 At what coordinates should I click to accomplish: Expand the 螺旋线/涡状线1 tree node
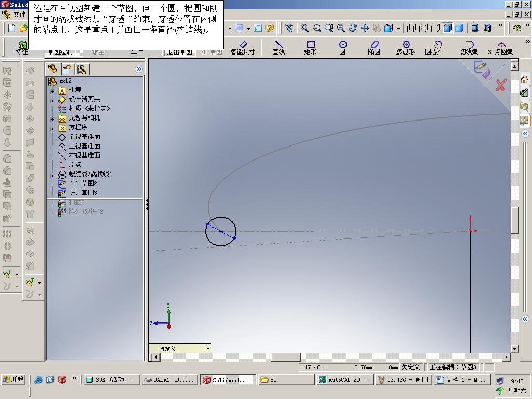(52, 176)
